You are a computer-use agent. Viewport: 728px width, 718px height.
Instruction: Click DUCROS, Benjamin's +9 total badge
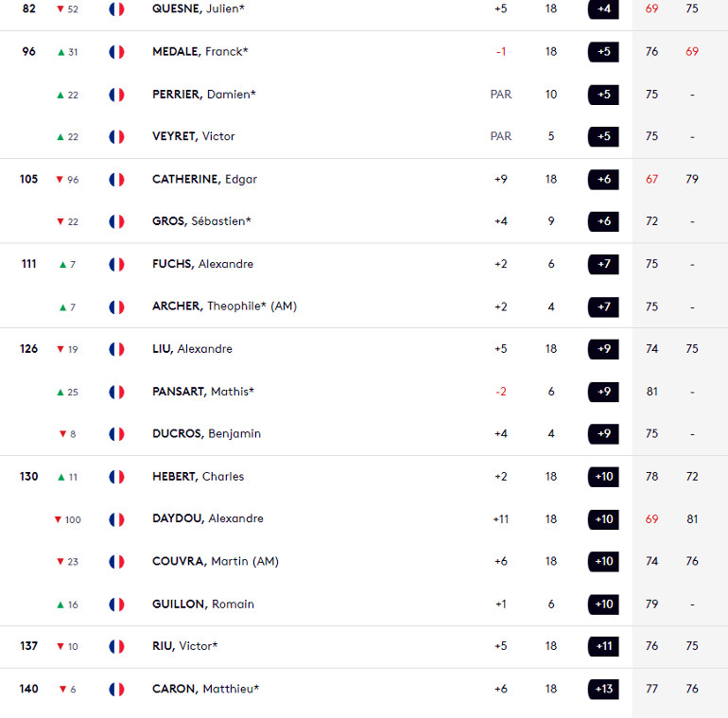[603, 434]
